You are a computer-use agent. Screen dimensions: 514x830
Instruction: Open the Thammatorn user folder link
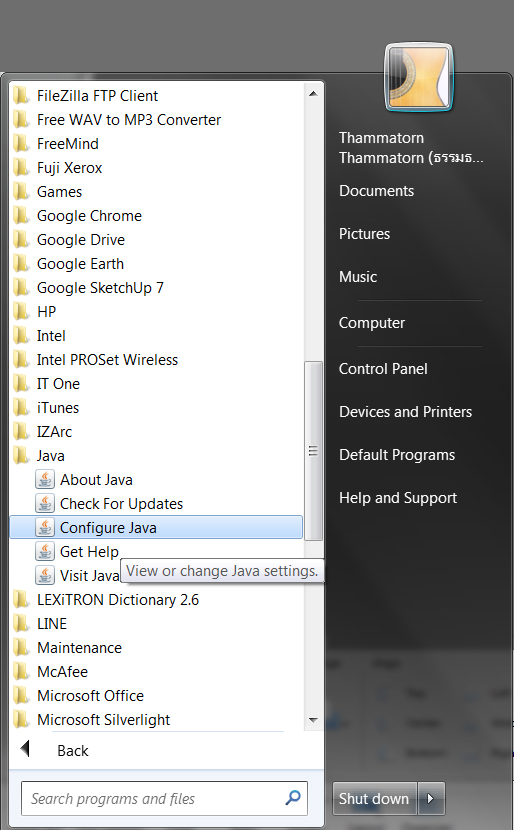pyautogui.click(x=411, y=148)
